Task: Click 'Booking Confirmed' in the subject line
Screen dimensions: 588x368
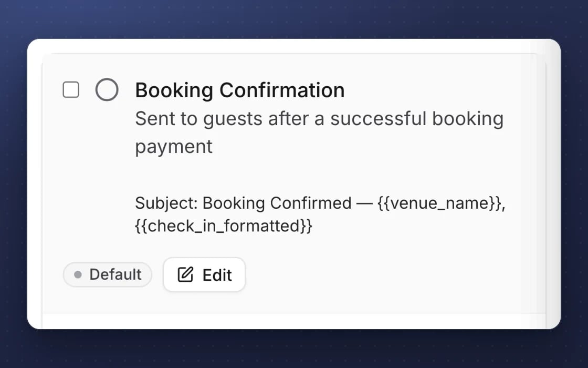Action: point(277,203)
